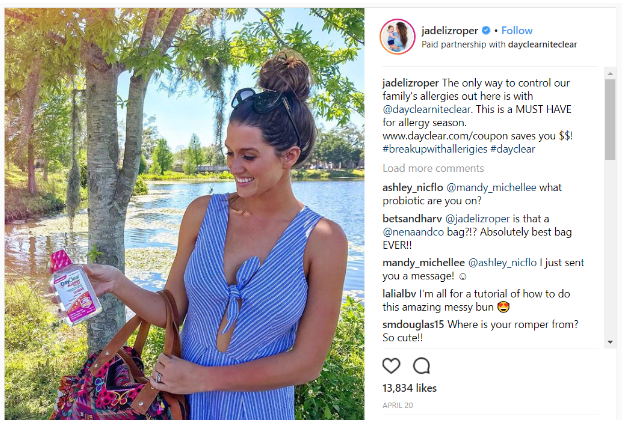Screen dimensions: 631x435
Task: Open the dayclearniteclear partnership link
Action: [542, 44]
